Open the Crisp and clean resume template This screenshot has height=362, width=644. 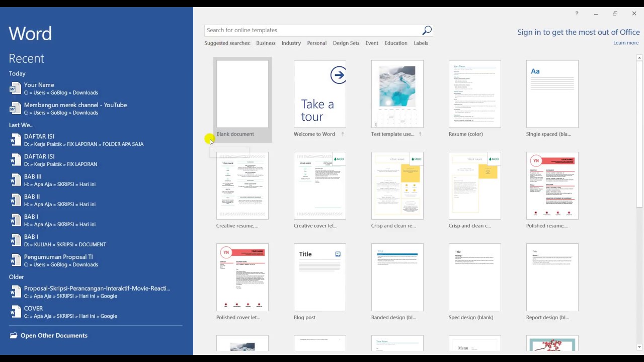(x=397, y=186)
